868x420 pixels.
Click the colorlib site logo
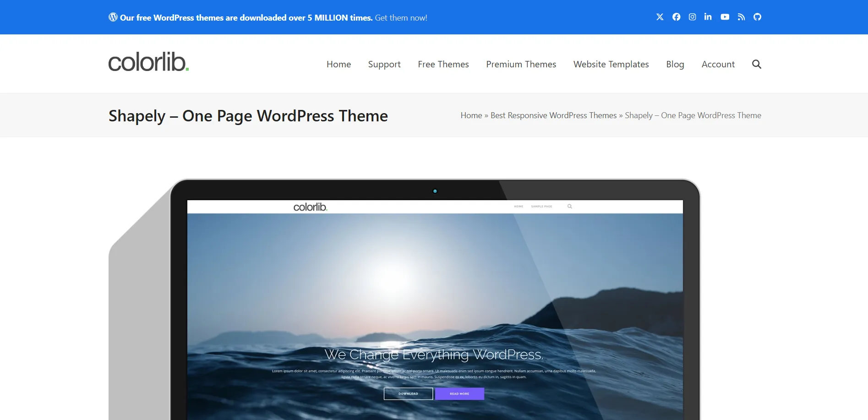tap(148, 62)
